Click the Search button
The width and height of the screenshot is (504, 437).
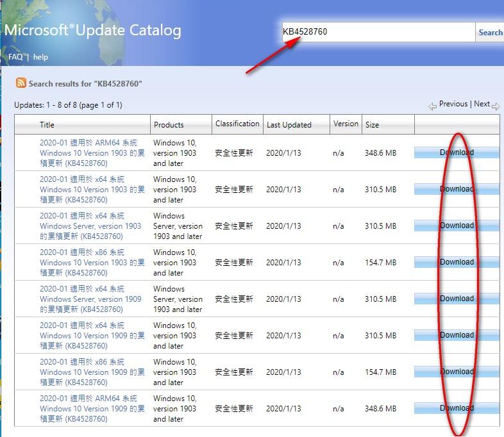(490, 32)
